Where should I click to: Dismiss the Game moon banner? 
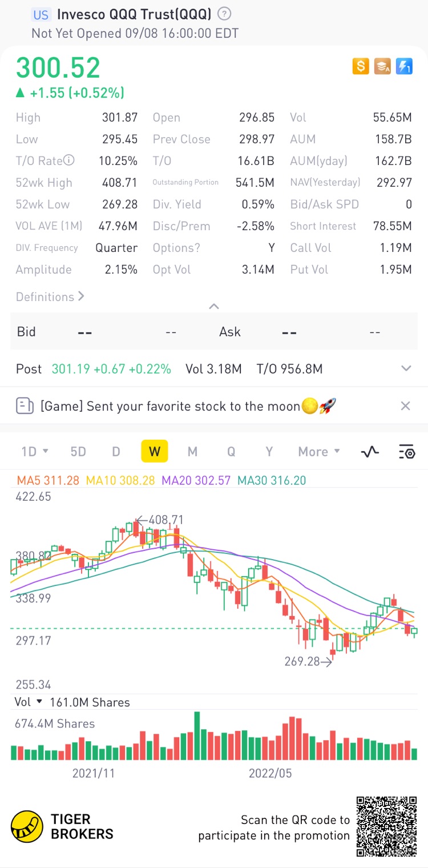[405, 406]
